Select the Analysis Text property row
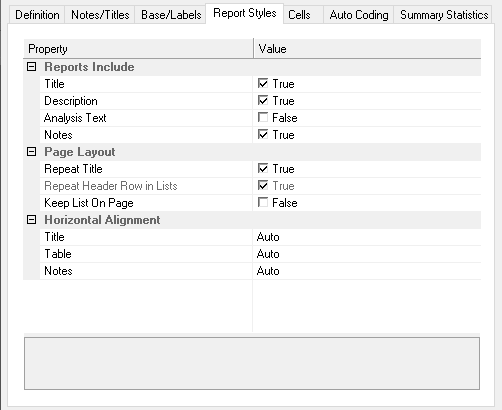Screen dimensions: 502x410 260,118
